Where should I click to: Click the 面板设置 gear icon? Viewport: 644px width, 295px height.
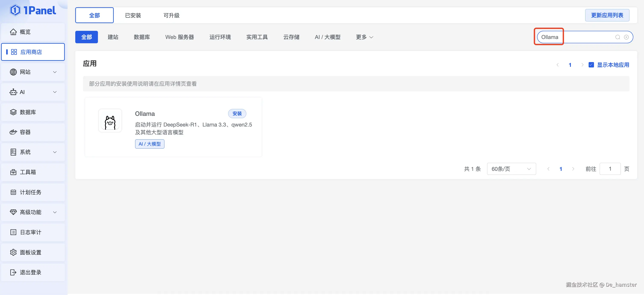point(13,252)
